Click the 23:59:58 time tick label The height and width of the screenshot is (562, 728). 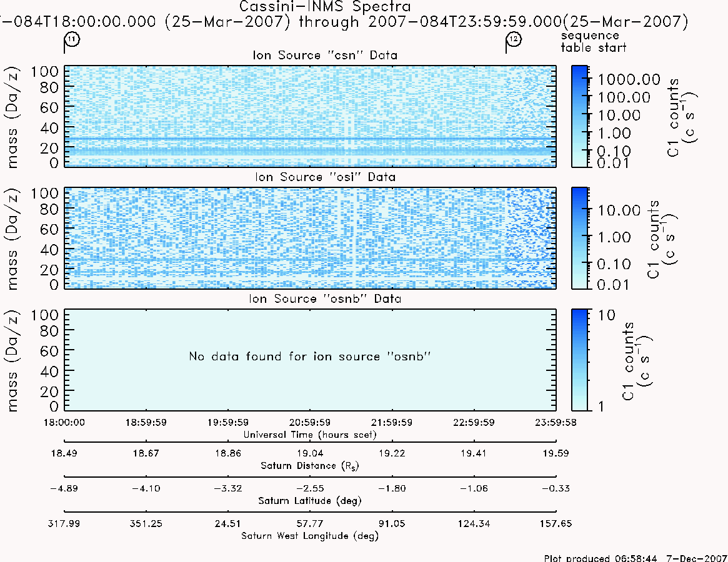point(556,422)
